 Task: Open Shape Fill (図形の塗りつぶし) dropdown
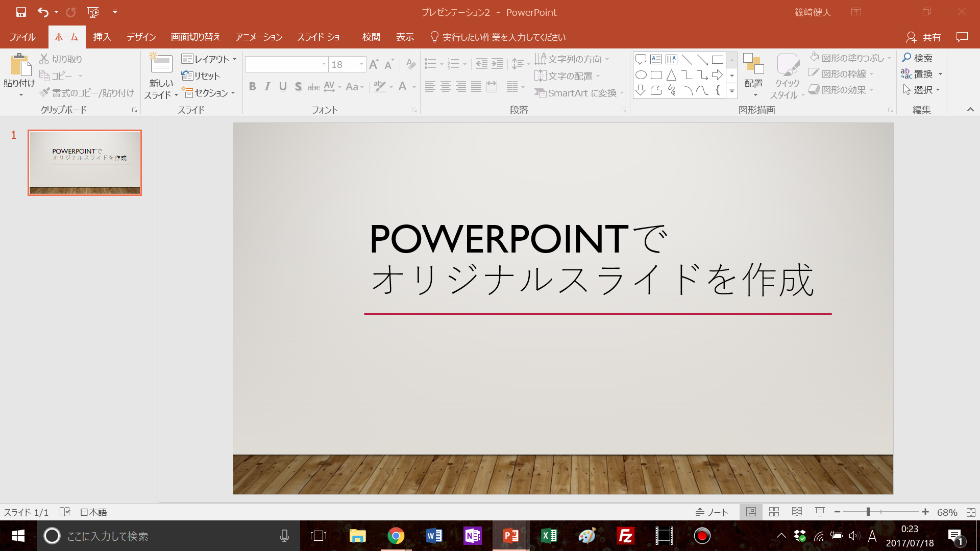(x=850, y=58)
